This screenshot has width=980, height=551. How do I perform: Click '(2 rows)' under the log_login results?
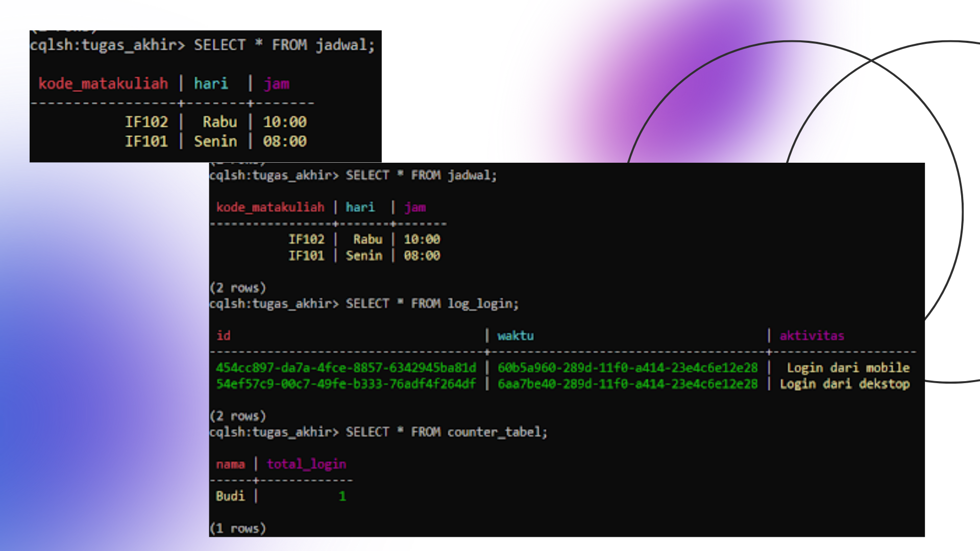(x=238, y=416)
